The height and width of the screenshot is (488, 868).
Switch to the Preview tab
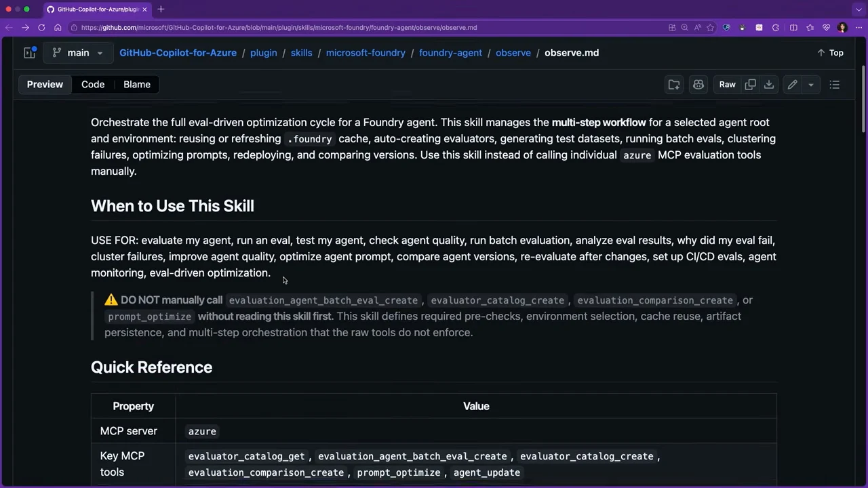(45, 85)
